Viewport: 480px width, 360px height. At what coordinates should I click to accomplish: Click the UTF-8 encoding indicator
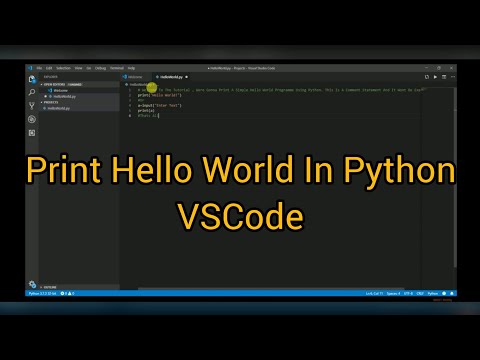pyautogui.click(x=408, y=293)
